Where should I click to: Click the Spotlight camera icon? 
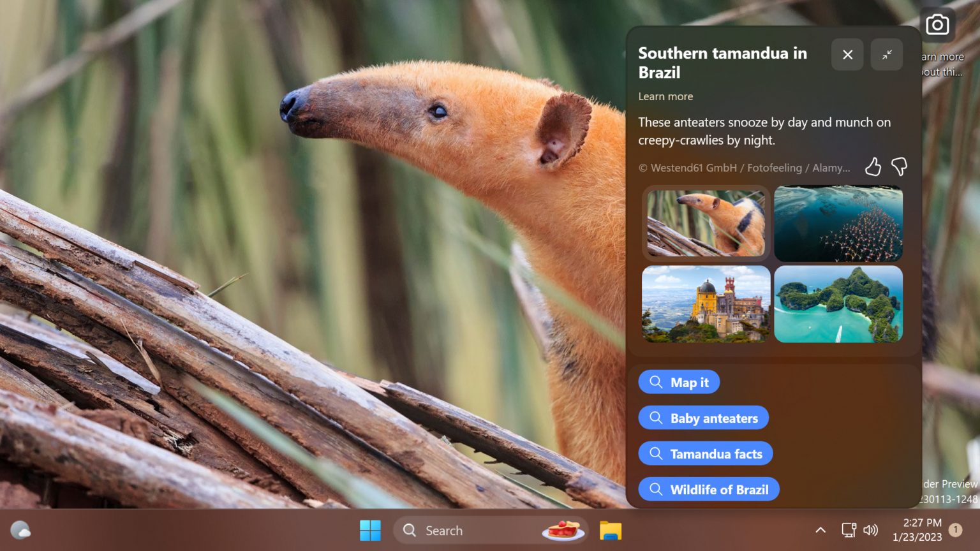pyautogui.click(x=937, y=24)
